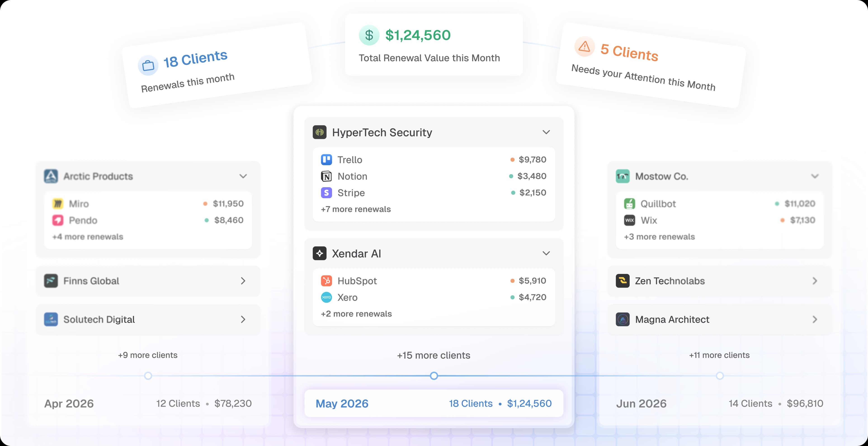Click the Pendo app icon
Image resolution: width=868 pixels, height=446 pixels.
tap(58, 220)
